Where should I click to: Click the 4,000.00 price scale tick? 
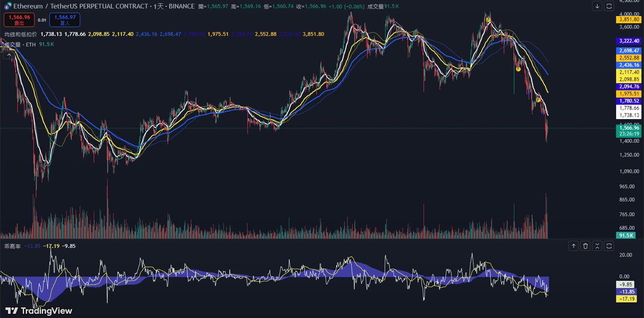628,14
